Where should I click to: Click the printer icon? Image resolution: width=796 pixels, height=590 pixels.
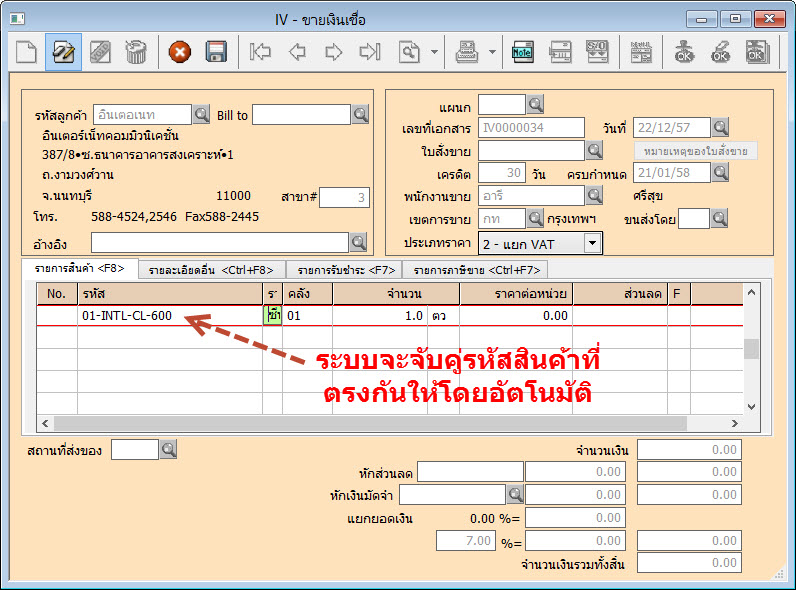[x=467, y=52]
